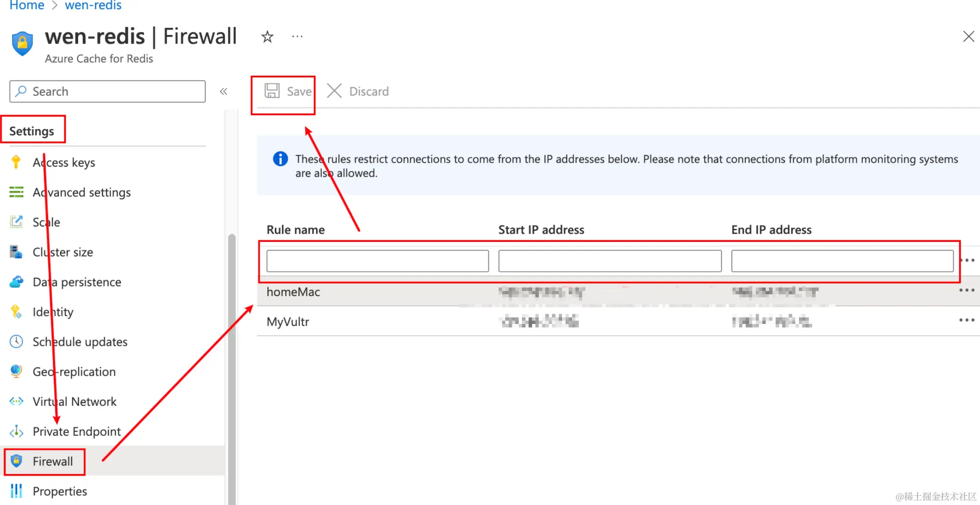
Task: Click the Rule name input field
Action: (378, 261)
